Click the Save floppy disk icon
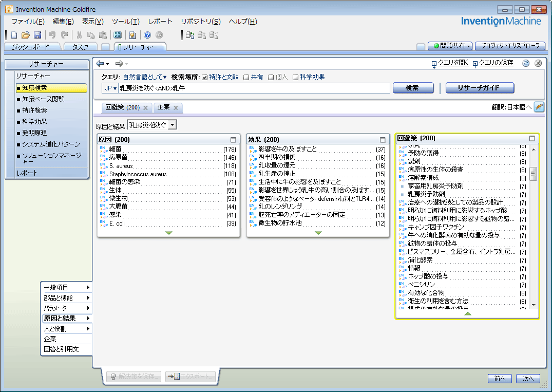The width and height of the screenshot is (552, 392). [37, 35]
